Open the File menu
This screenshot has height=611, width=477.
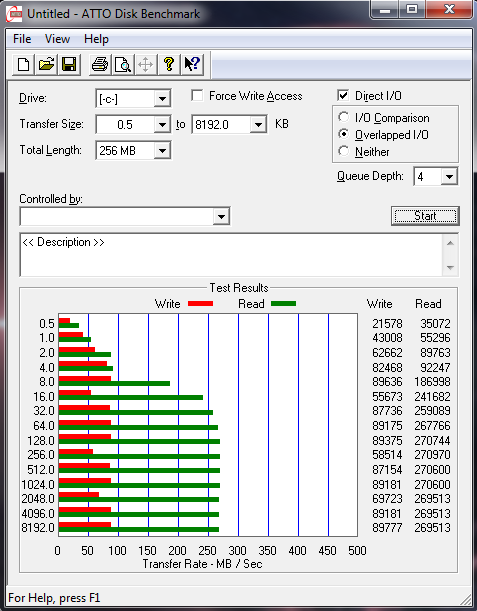(x=22, y=39)
